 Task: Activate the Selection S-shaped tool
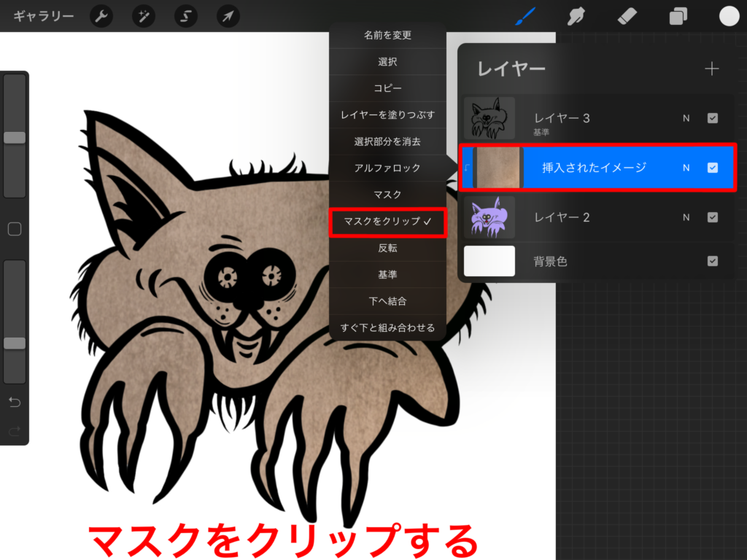tap(186, 17)
